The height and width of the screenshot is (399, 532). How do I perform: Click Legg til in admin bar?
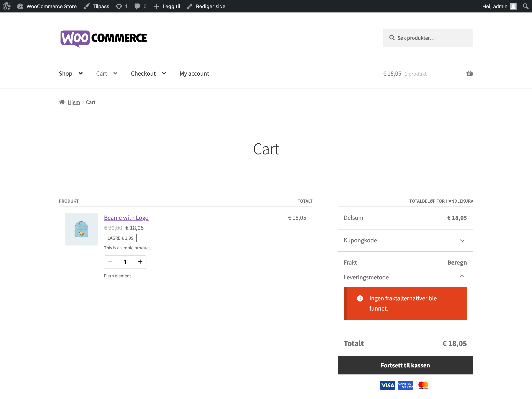[167, 6]
